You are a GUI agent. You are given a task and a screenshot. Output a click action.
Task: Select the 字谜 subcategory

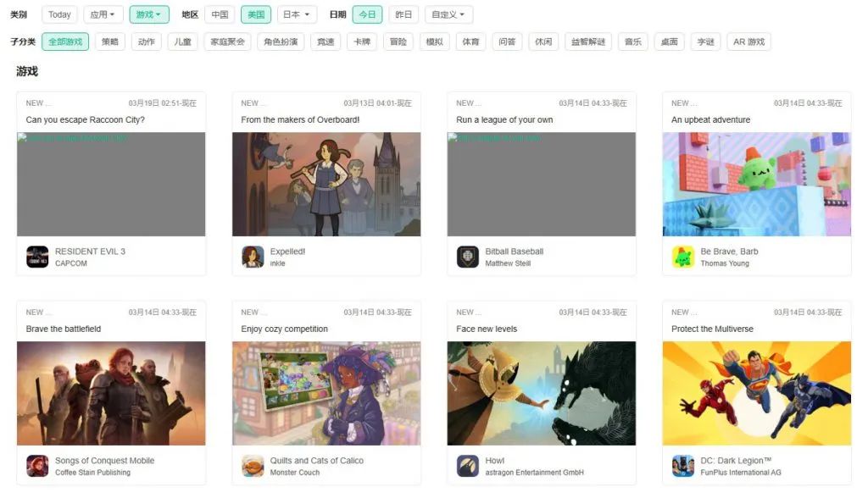[x=705, y=41]
